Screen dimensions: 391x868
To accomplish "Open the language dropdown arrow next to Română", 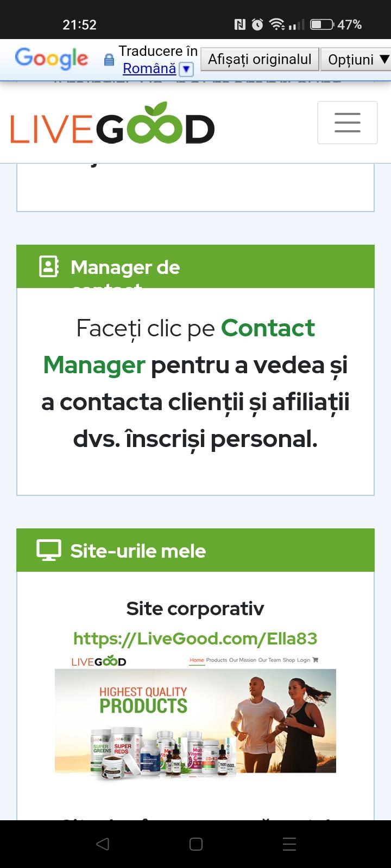I will pos(186,69).
